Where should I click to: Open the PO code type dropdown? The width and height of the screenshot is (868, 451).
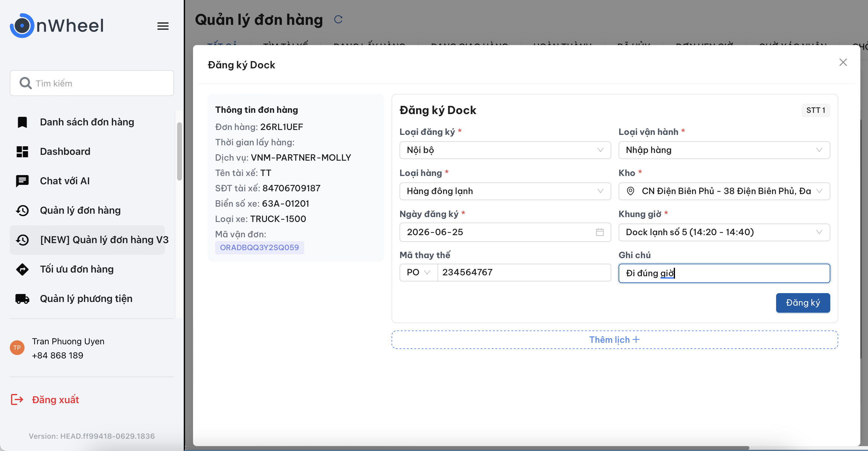point(418,272)
